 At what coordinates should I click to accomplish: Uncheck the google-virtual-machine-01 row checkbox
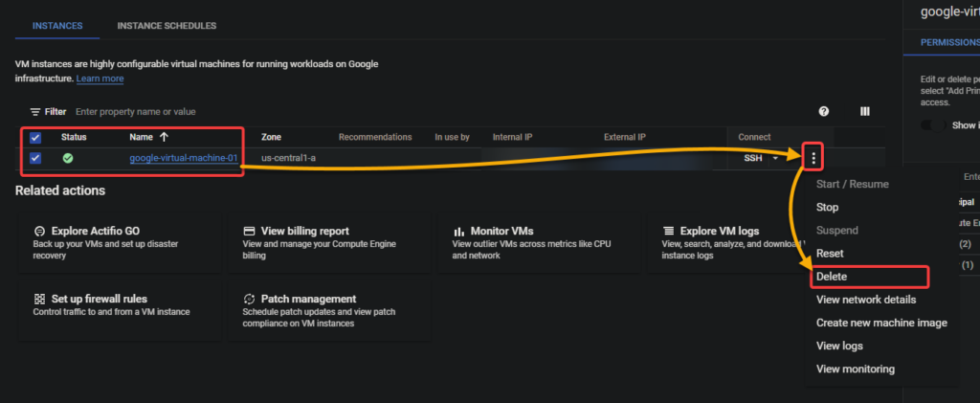point(36,158)
